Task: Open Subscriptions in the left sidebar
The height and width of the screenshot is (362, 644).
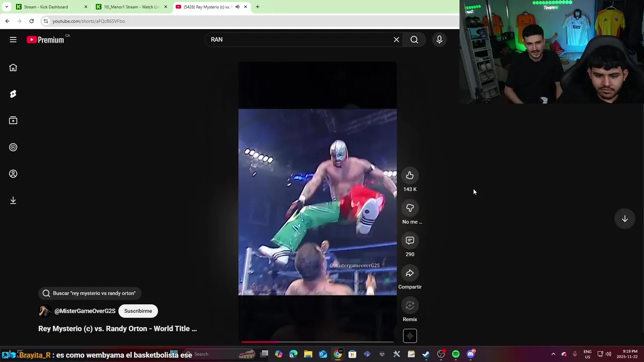Action: [x=13, y=121]
